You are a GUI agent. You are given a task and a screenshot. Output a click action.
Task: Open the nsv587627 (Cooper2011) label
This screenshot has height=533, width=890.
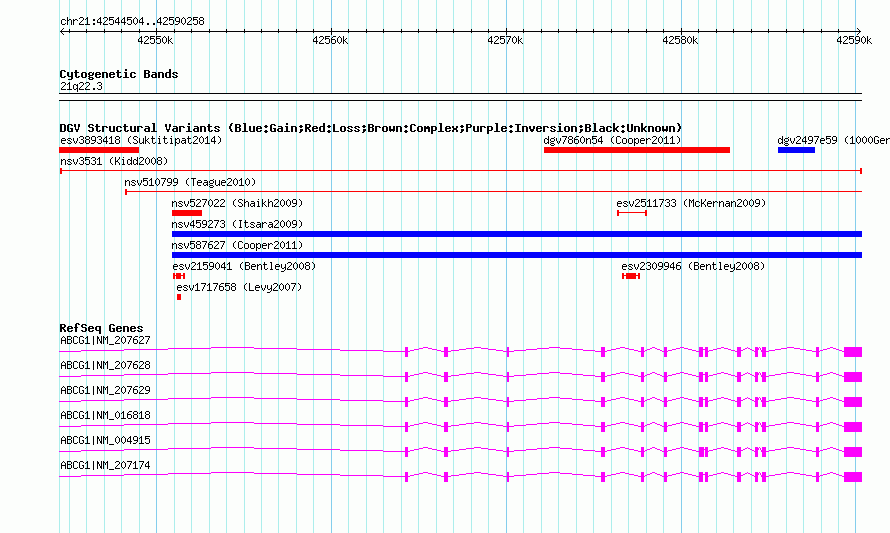237,245
